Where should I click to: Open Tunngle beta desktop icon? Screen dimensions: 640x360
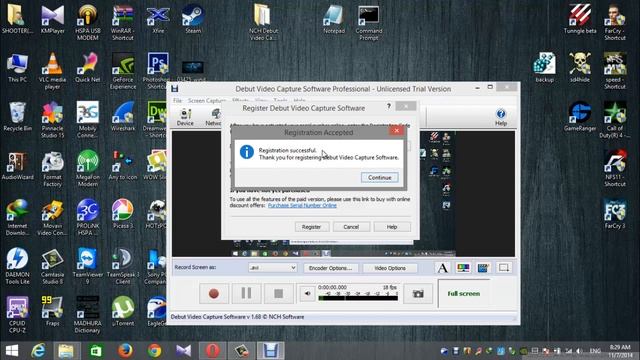tap(580, 20)
